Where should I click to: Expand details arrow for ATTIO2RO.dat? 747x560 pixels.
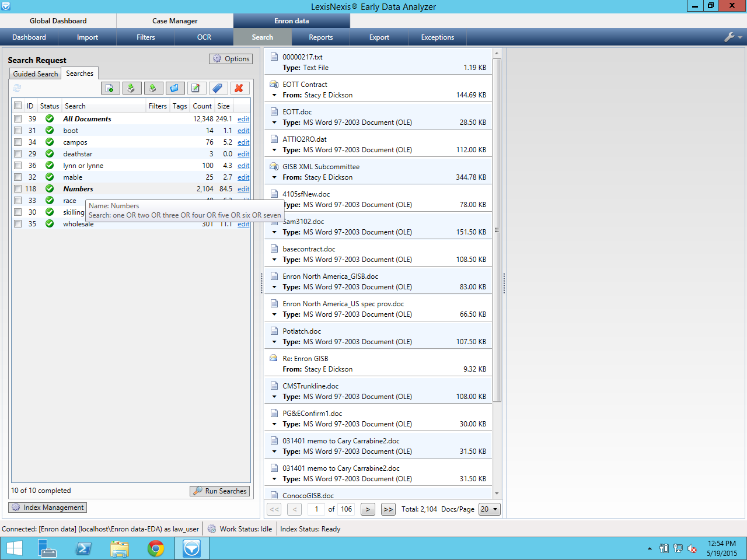click(274, 150)
